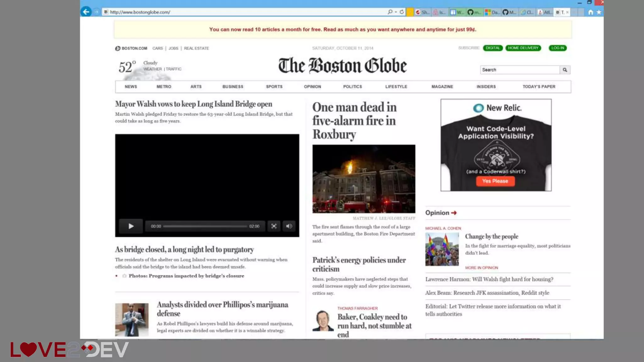Open the Roxbury fire photo

(364, 179)
